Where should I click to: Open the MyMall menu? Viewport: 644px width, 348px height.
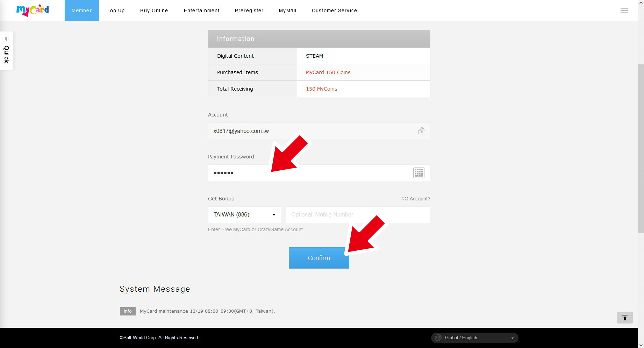[288, 10]
